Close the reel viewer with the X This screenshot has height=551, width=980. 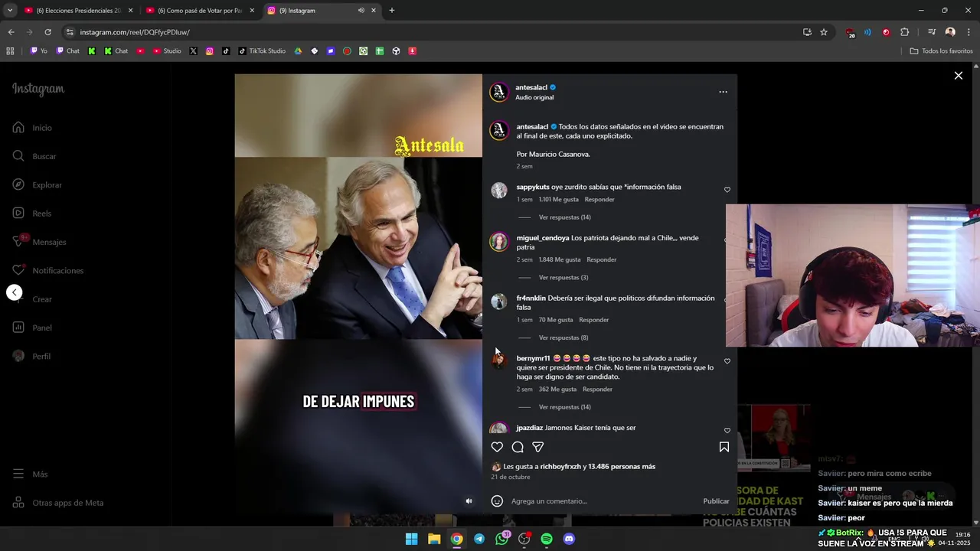(x=958, y=76)
